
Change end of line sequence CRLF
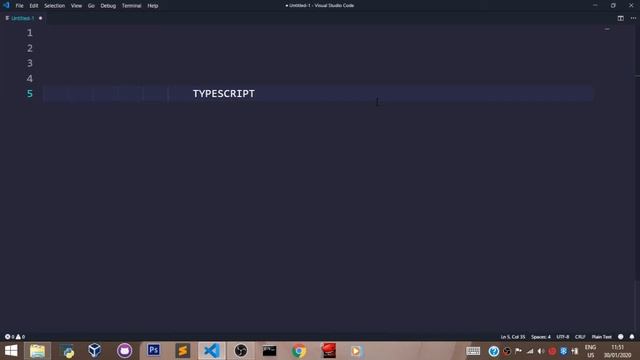[x=580, y=337]
